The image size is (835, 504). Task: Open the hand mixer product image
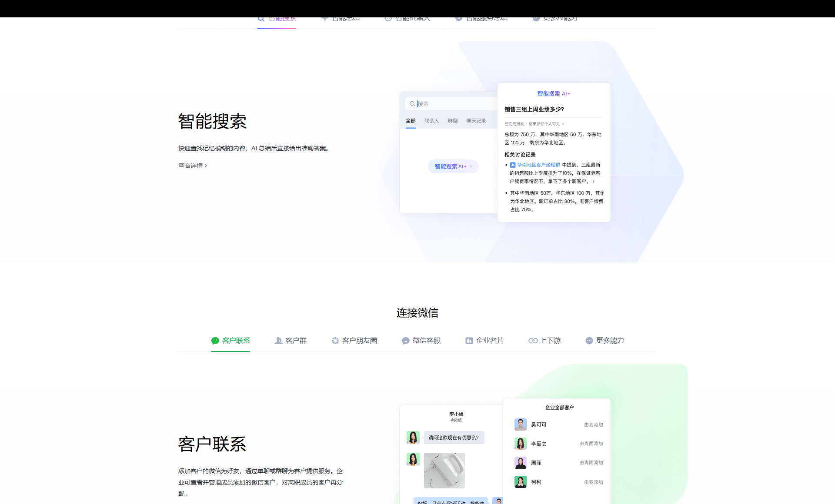pos(444,471)
